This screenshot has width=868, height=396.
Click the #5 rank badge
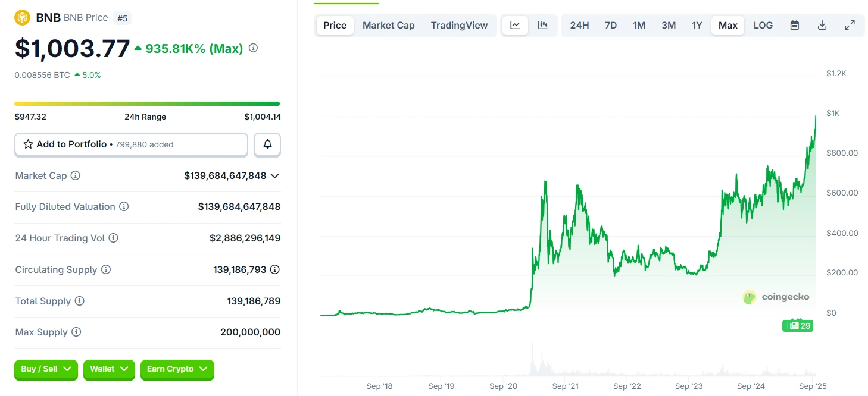point(122,18)
